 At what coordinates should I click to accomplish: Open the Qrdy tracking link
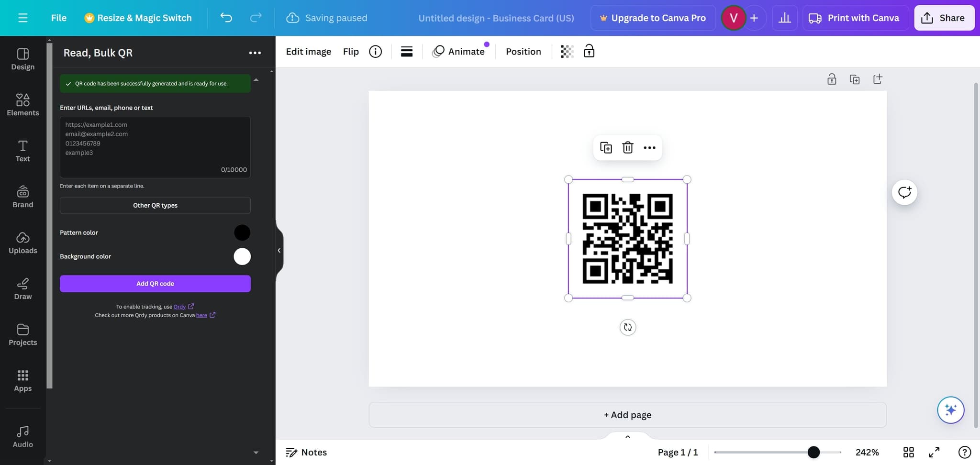179,307
